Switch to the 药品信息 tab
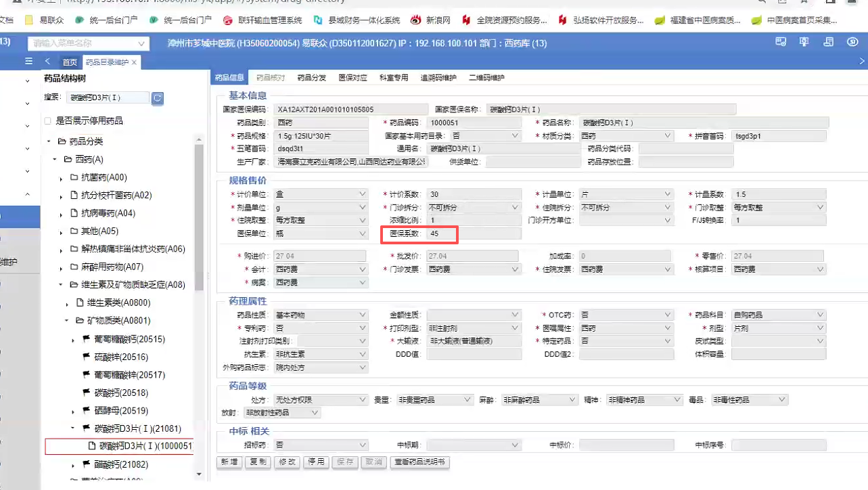The width and height of the screenshot is (868, 490). click(229, 78)
